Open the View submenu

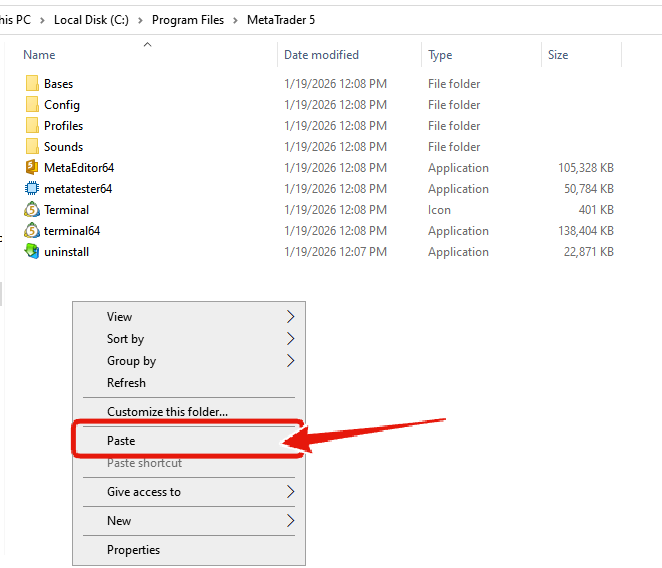click(x=189, y=317)
